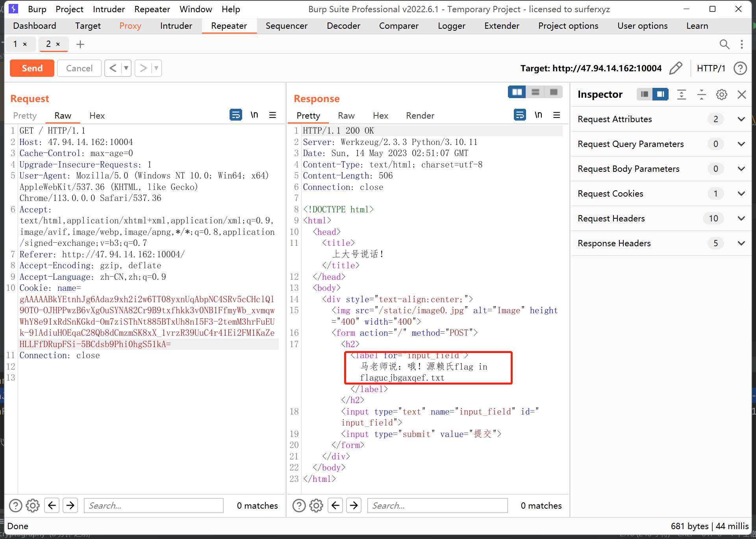
Task: Switch to the Decoder tab
Action: pyautogui.click(x=343, y=26)
